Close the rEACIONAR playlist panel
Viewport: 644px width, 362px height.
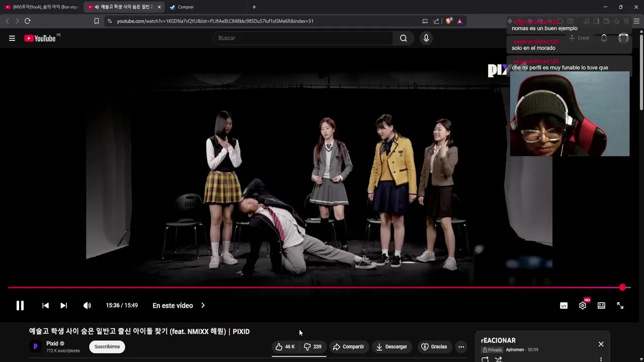coord(601,344)
